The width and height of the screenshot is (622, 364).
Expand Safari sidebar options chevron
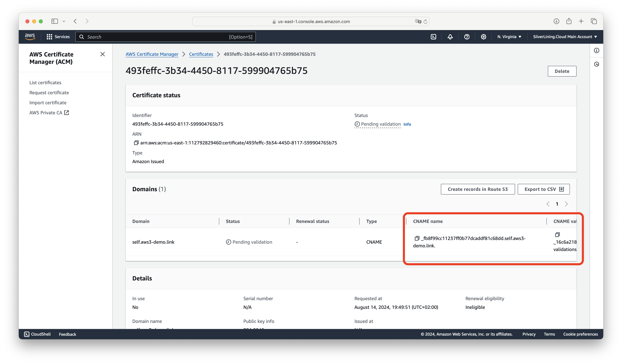click(x=64, y=21)
